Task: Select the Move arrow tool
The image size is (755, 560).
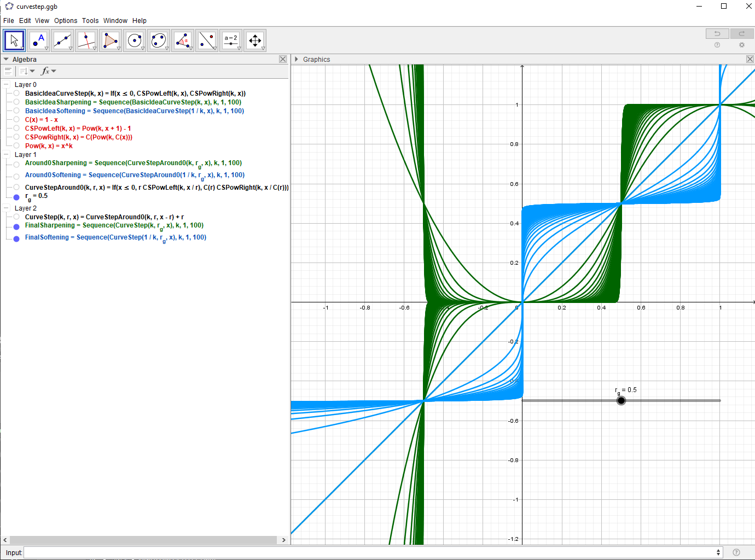Action: tap(14, 40)
